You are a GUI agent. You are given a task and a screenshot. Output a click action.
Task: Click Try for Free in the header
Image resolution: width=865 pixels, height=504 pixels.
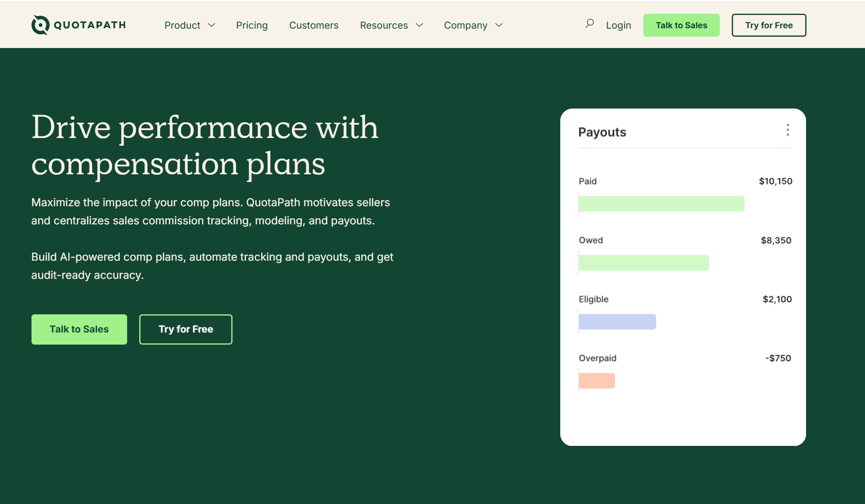[x=769, y=25]
